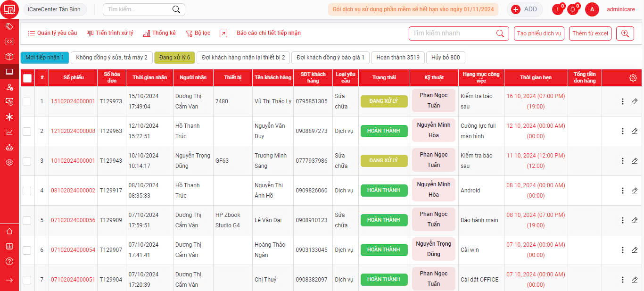Viewport: 644px width, 291px height.
Task: Switch to the Hoàn thành 3519 tab
Action: (x=397, y=58)
